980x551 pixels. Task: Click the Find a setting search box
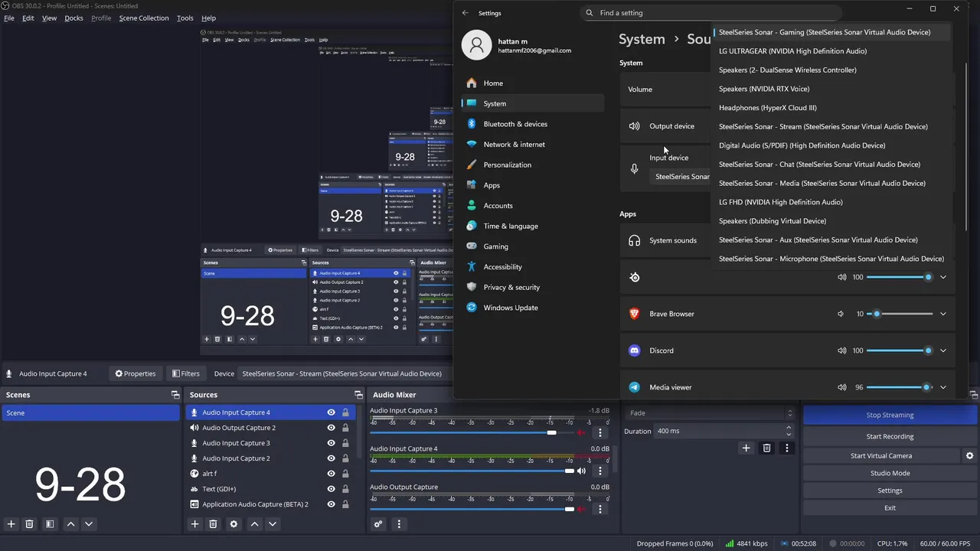pyautogui.click(x=711, y=13)
